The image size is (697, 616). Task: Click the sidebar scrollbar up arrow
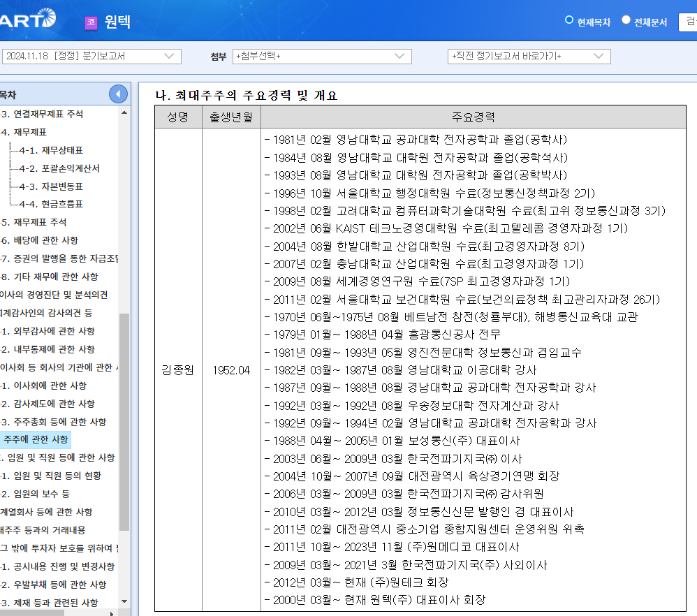pyautogui.click(x=126, y=112)
